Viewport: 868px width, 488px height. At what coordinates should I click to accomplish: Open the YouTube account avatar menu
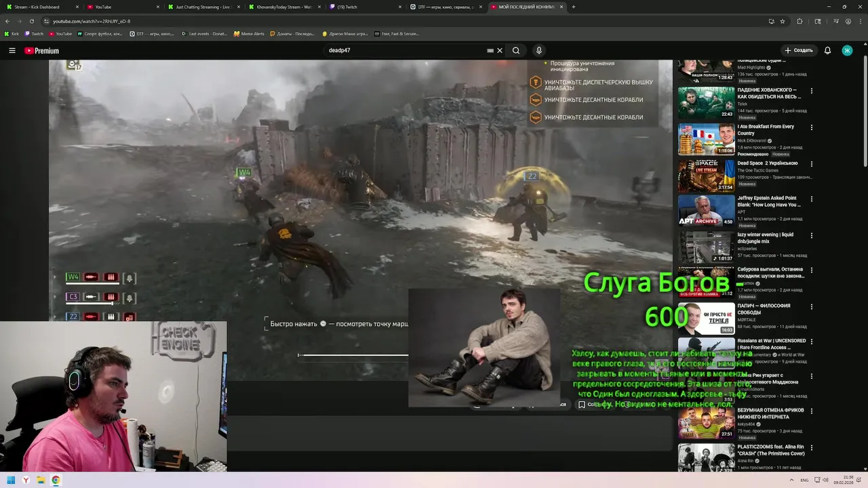click(x=847, y=50)
